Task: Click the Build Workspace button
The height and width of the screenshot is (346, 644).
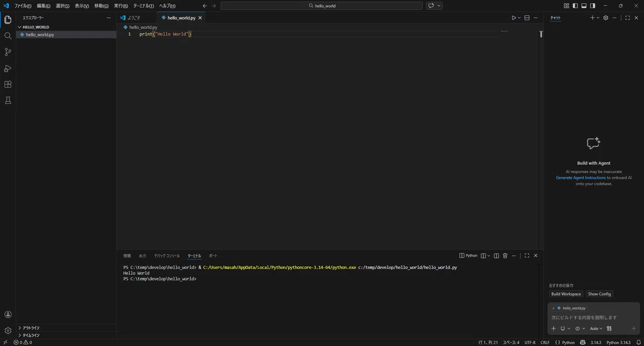Action: click(566, 294)
